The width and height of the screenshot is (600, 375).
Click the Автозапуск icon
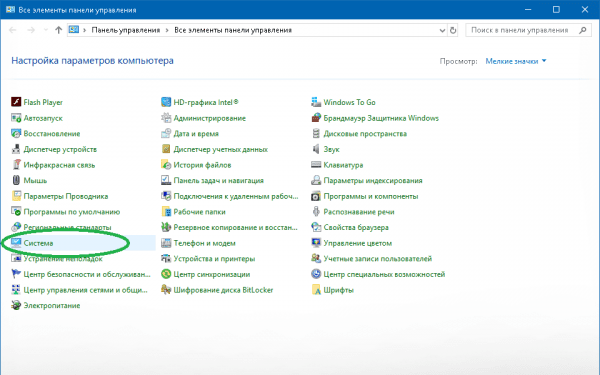coord(16,117)
